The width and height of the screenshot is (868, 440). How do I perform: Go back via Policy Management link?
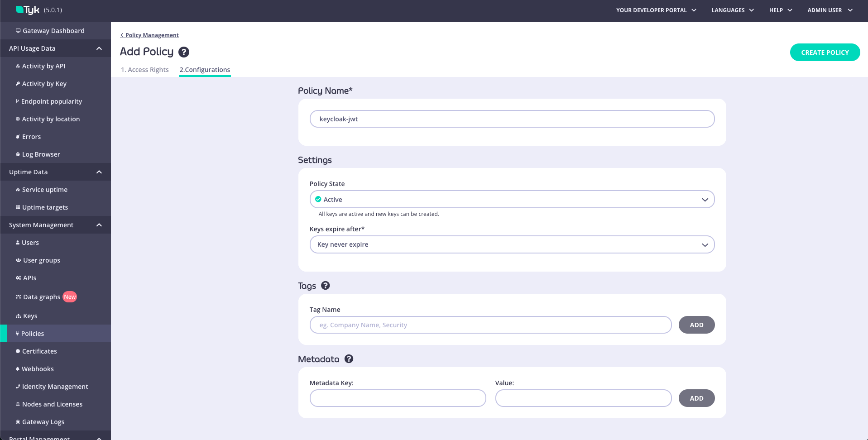[152, 35]
